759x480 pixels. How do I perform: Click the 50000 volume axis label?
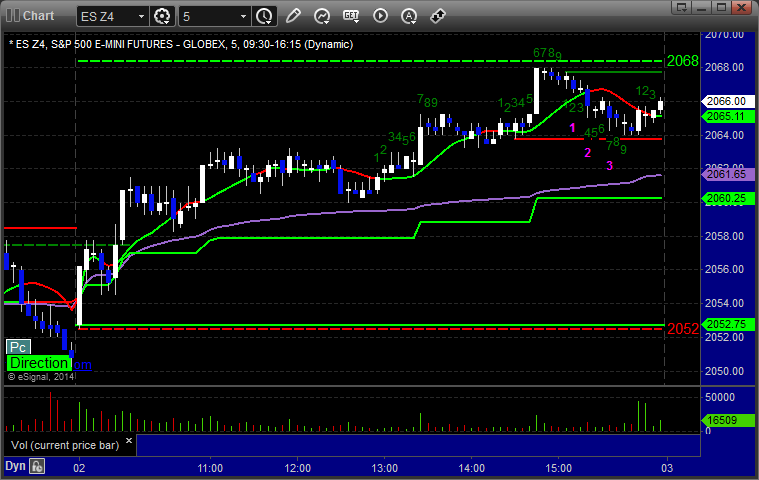tap(720, 397)
